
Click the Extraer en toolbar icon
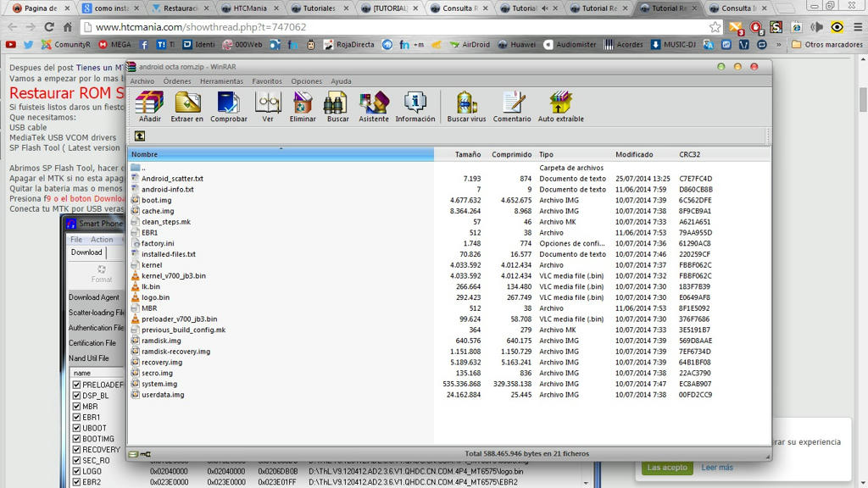coord(187,103)
